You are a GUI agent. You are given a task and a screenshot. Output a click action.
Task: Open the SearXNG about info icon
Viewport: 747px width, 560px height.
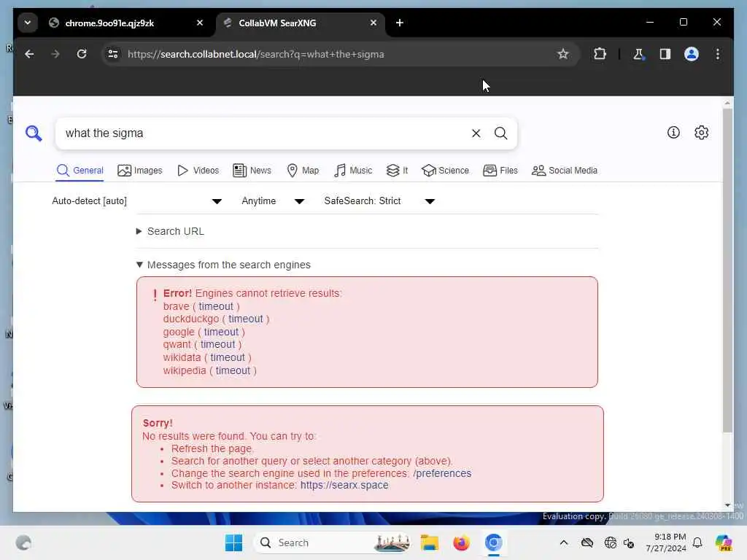click(x=673, y=133)
